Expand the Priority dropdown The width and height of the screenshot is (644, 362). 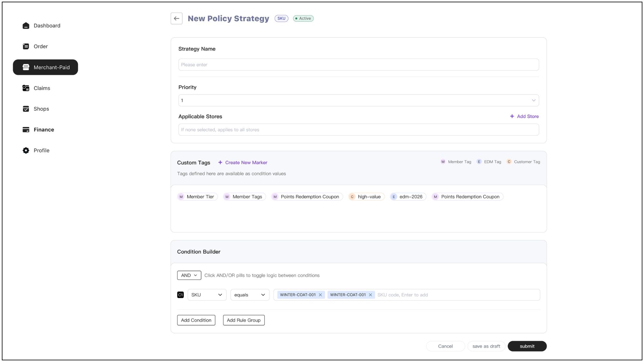(x=358, y=100)
